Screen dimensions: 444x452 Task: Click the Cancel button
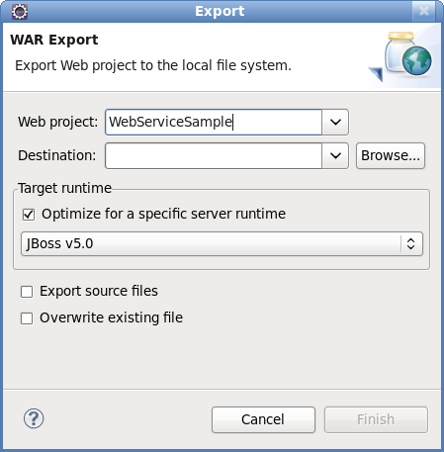[x=263, y=420]
